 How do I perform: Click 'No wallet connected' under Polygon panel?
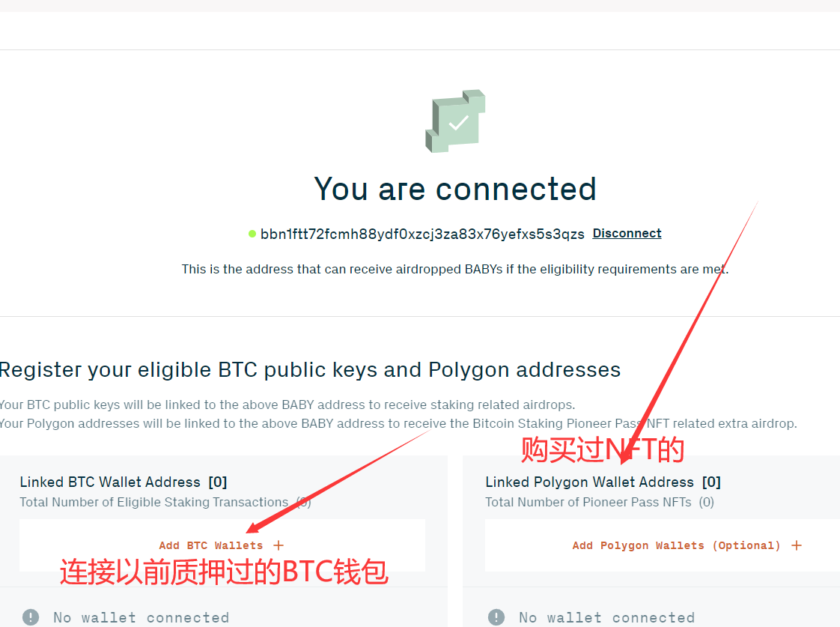point(606,617)
